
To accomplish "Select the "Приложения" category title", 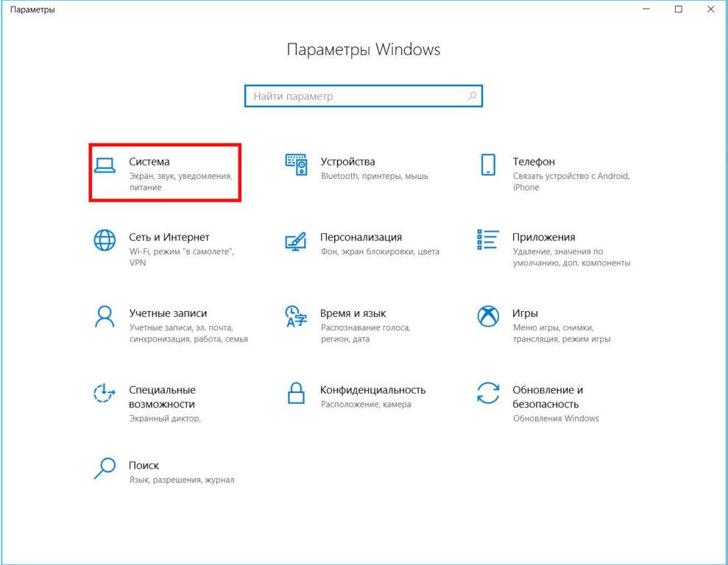I will pos(543,237).
